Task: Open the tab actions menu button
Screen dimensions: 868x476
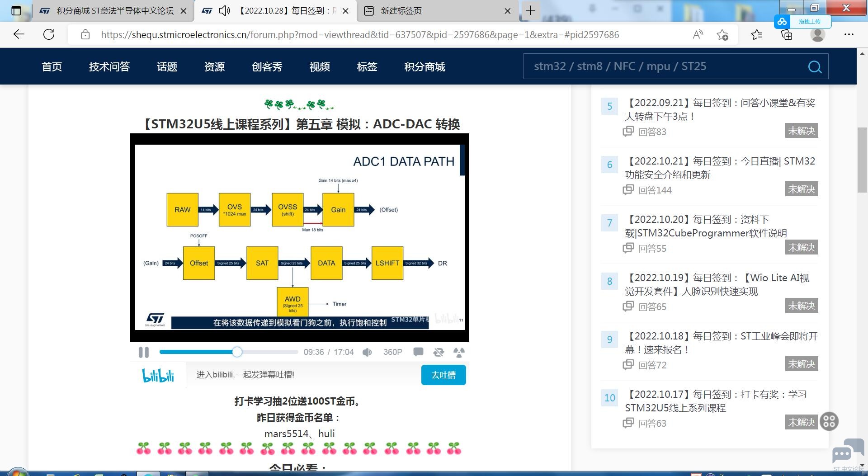Action: pos(16,10)
